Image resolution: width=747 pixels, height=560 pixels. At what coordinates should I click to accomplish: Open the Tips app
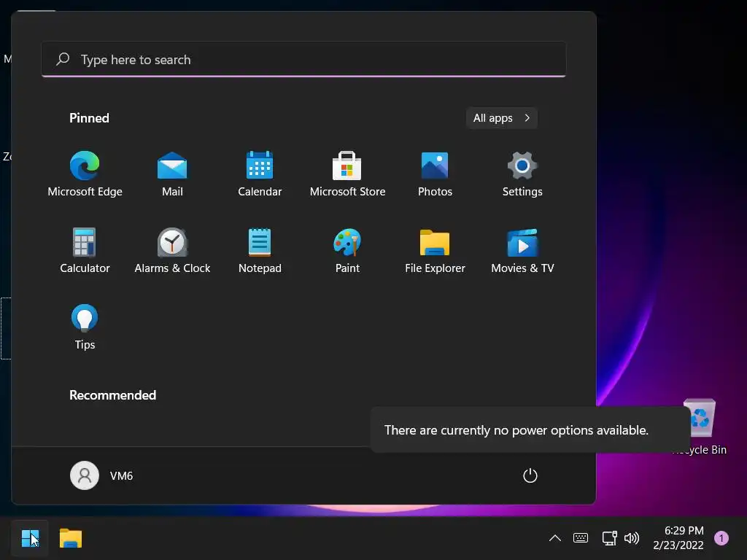click(x=85, y=327)
